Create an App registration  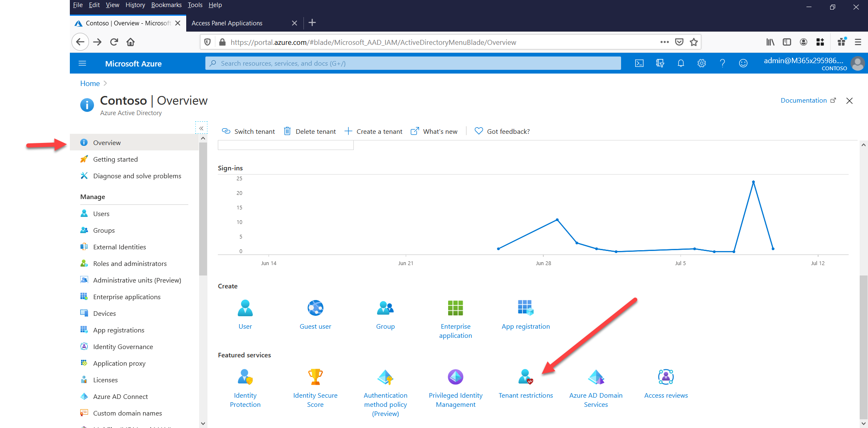click(x=526, y=315)
